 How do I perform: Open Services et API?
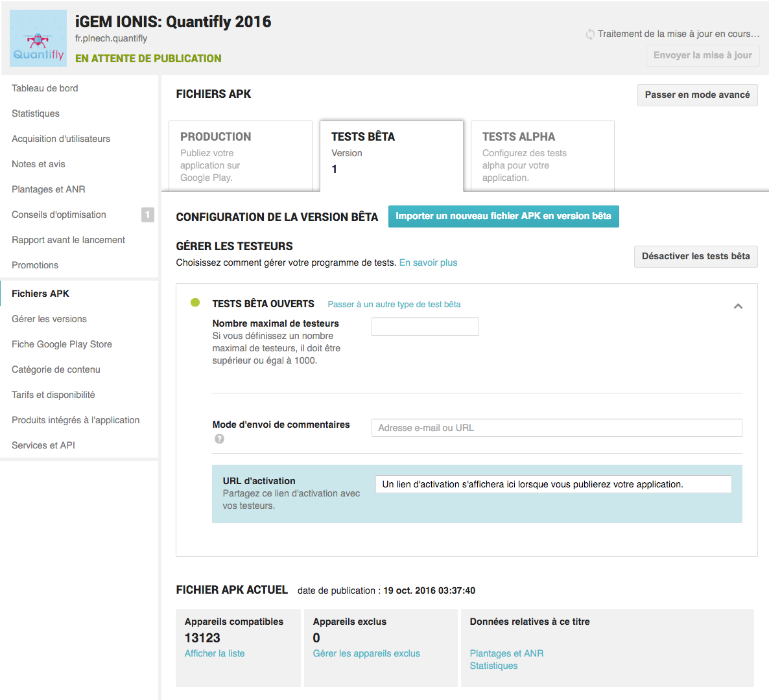click(43, 445)
